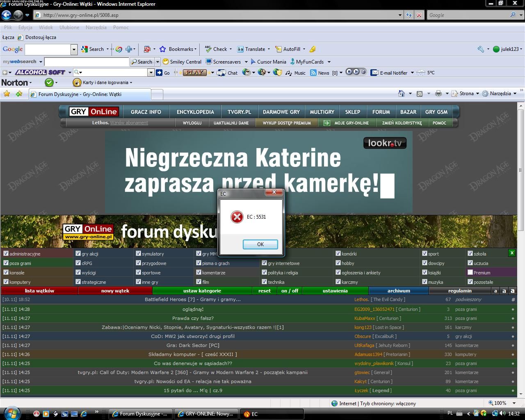Click the Print icon in command bar
Image resolution: width=525 pixels, height=420 pixels.
[438, 94]
